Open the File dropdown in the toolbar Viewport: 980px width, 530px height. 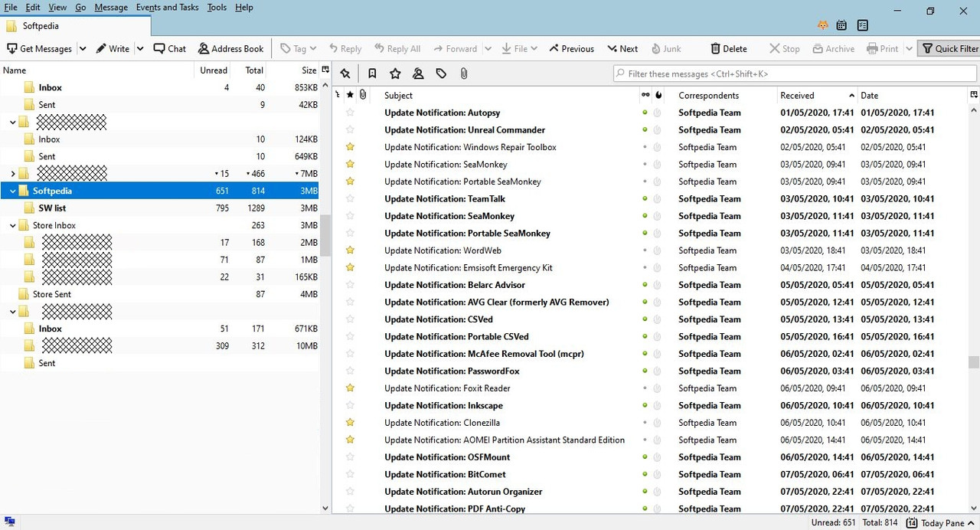tap(519, 48)
